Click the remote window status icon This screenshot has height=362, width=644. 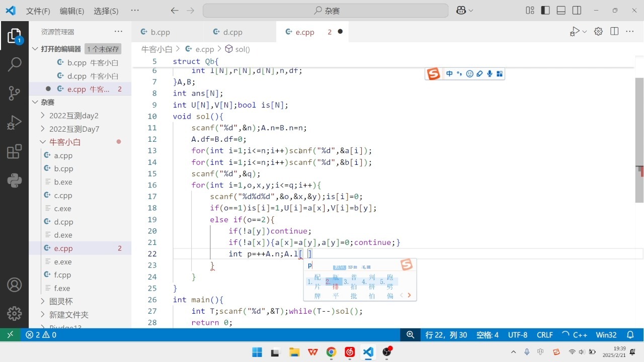(10, 335)
